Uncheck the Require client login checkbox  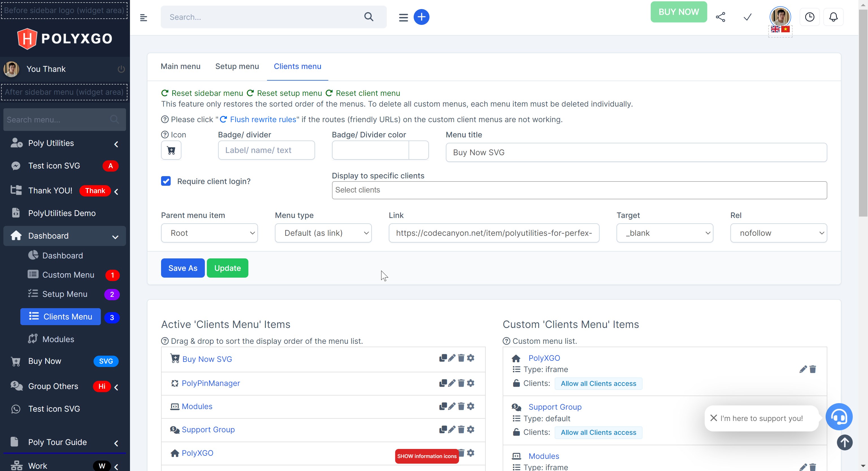(x=166, y=181)
